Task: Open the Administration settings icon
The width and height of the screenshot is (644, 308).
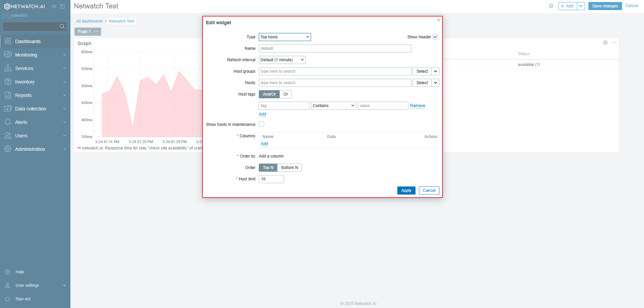Action: point(8,149)
